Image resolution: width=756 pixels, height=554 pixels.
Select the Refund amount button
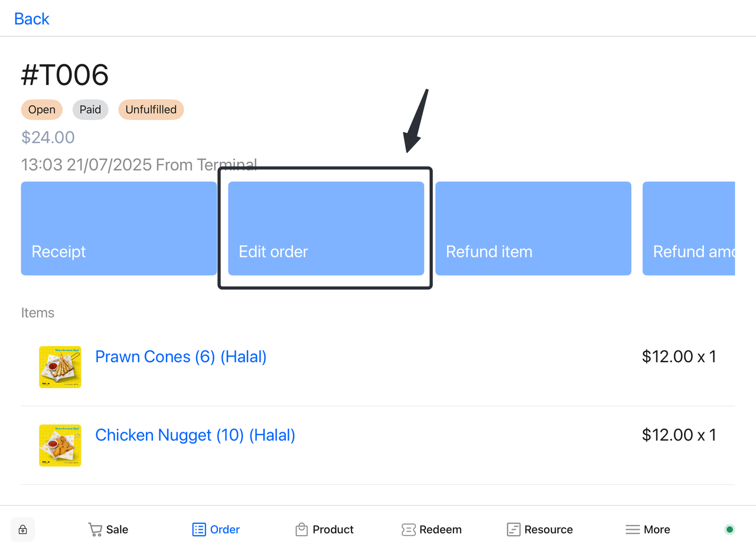tap(688, 229)
